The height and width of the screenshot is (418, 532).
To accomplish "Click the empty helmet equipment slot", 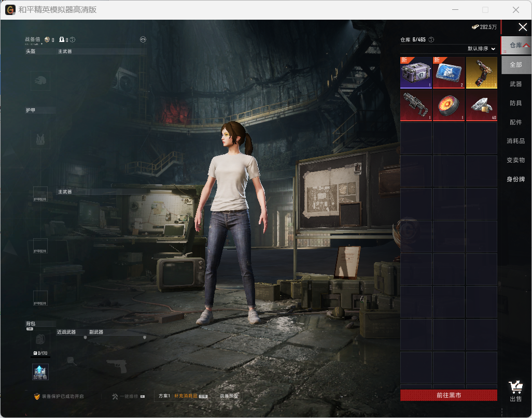I will point(40,81).
